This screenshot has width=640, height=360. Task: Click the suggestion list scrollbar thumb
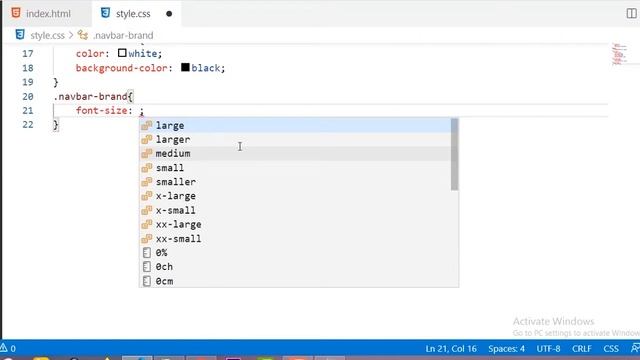tap(454, 154)
